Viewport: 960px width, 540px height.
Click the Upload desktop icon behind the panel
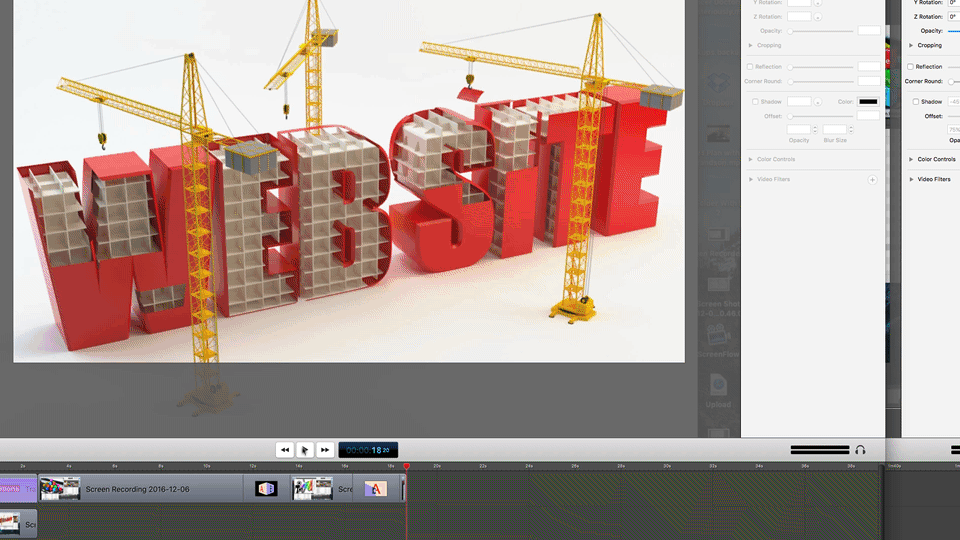718,392
